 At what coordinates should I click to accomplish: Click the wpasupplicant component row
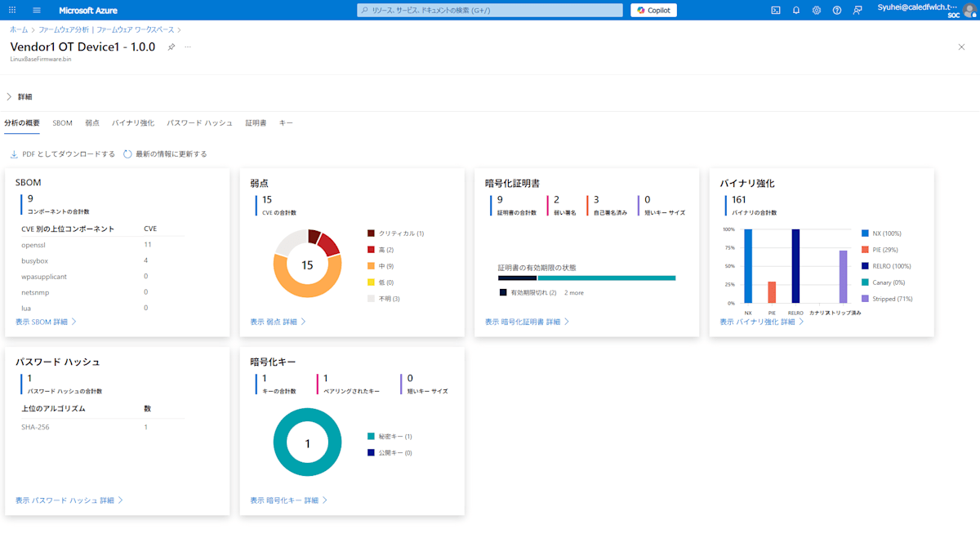102,276
